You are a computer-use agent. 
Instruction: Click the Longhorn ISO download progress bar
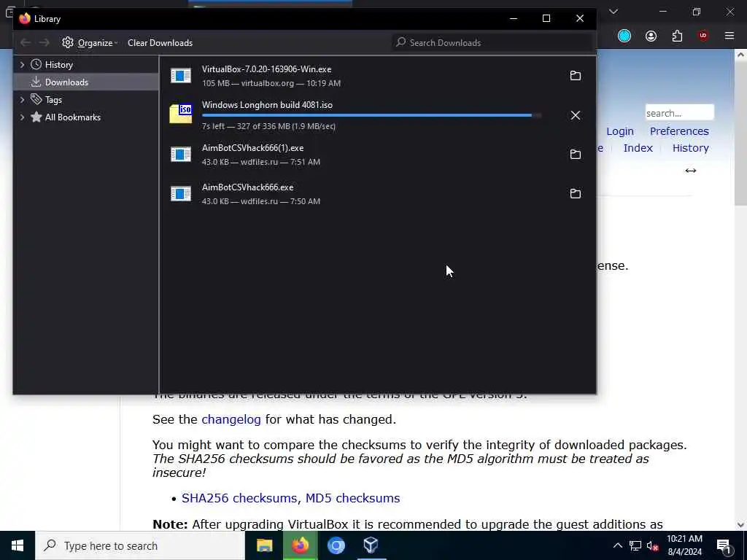371,115
